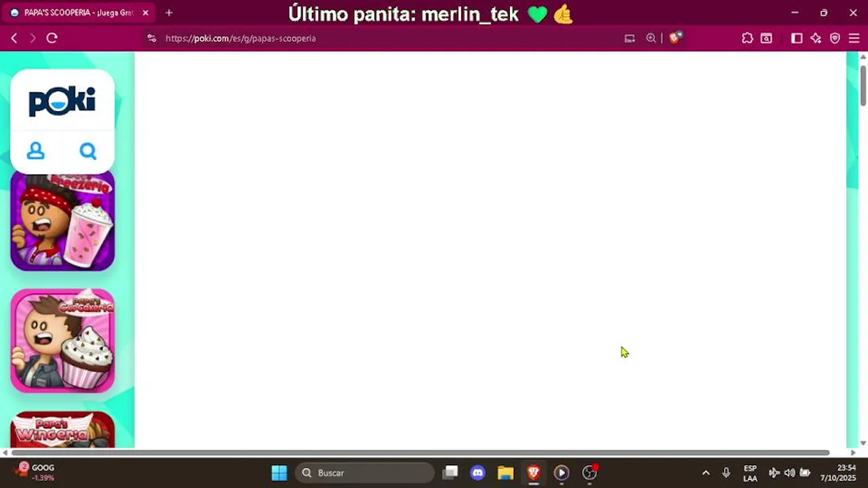Open the browser hamburger menu
Image resolution: width=868 pixels, height=488 pixels.
pos(854,39)
